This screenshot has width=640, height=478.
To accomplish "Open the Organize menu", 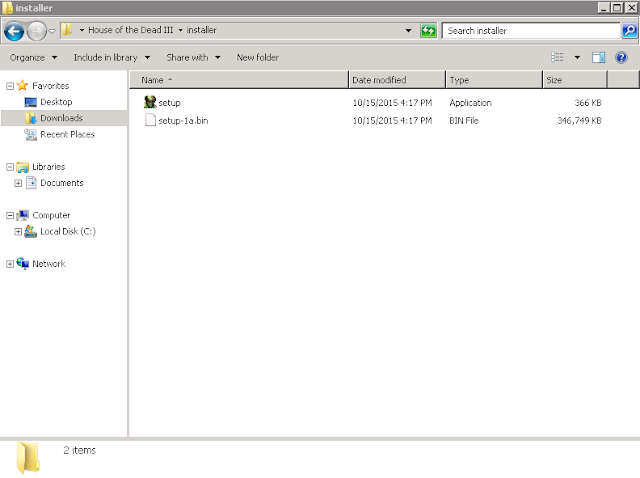I will (x=33, y=58).
